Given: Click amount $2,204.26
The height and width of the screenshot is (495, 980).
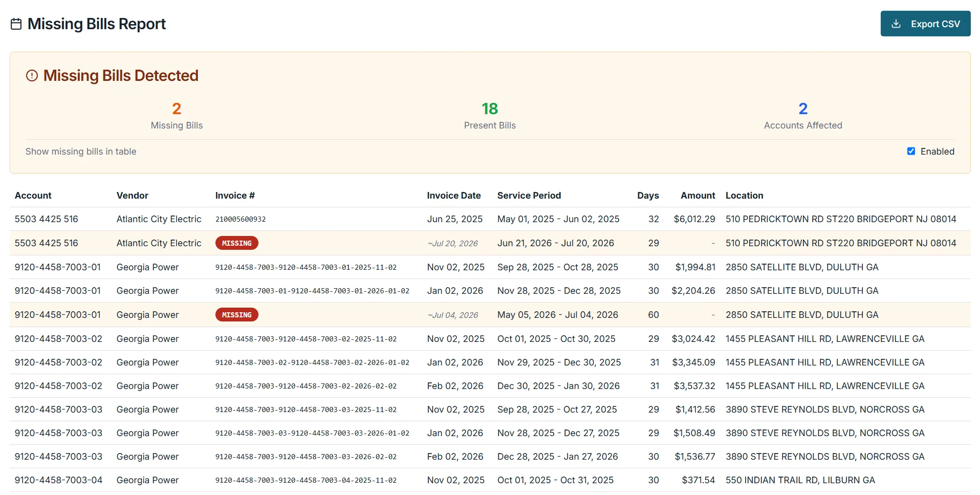Looking at the screenshot, I should point(693,291).
